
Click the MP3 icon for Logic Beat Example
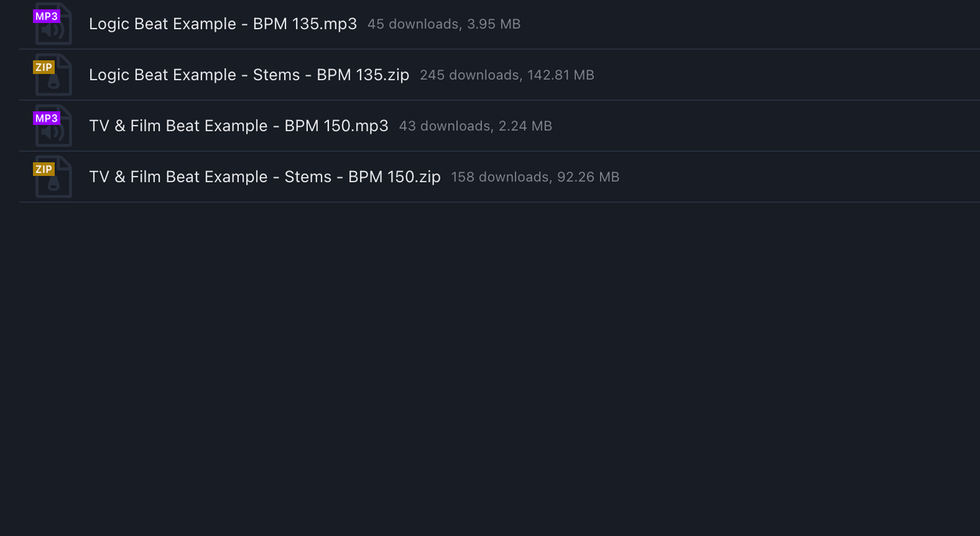53,24
